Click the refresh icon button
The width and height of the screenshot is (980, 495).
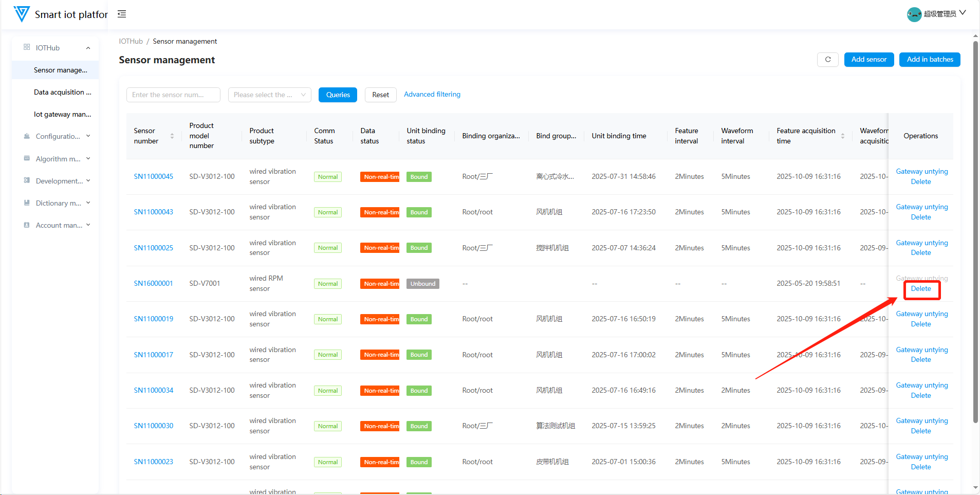[x=827, y=60]
